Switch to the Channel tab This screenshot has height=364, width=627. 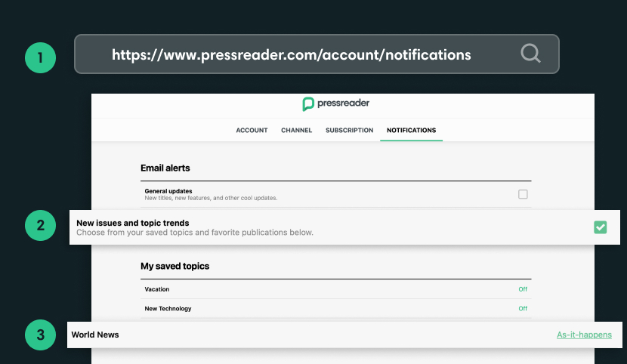(296, 130)
